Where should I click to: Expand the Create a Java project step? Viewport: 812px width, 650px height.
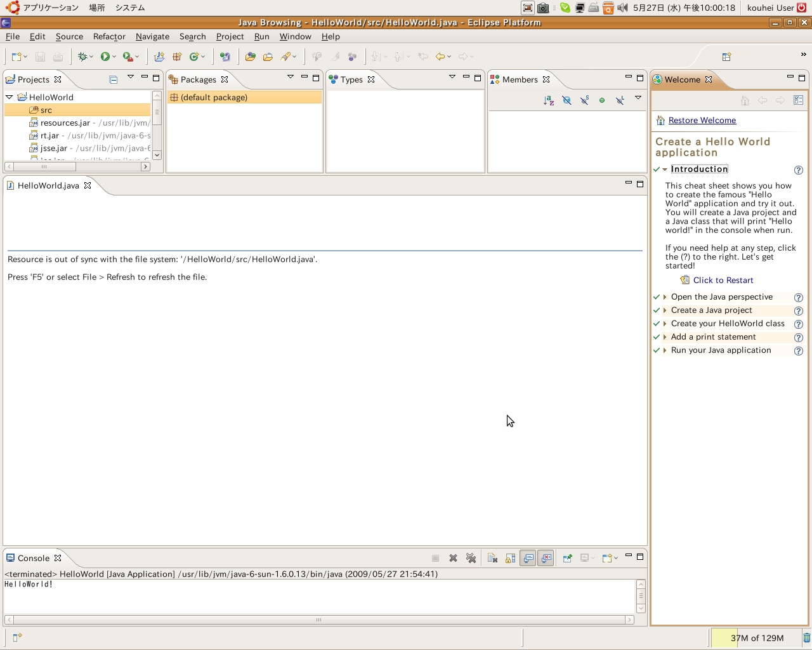pyautogui.click(x=665, y=310)
